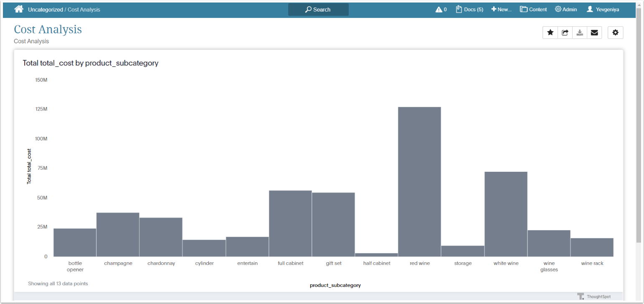Click the 125M y-axis value
Viewport: 644px width, 304px height.
click(x=41, y=109)
